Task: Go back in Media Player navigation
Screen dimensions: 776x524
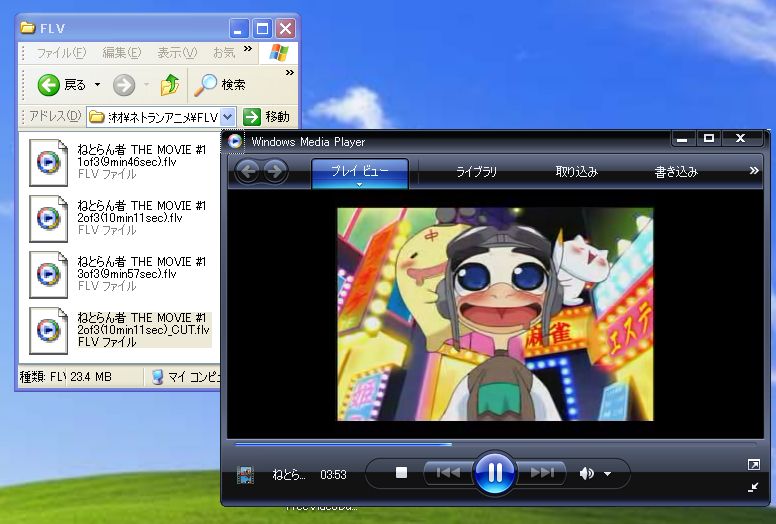Action: pyautogui.click(x=247, y=171)
